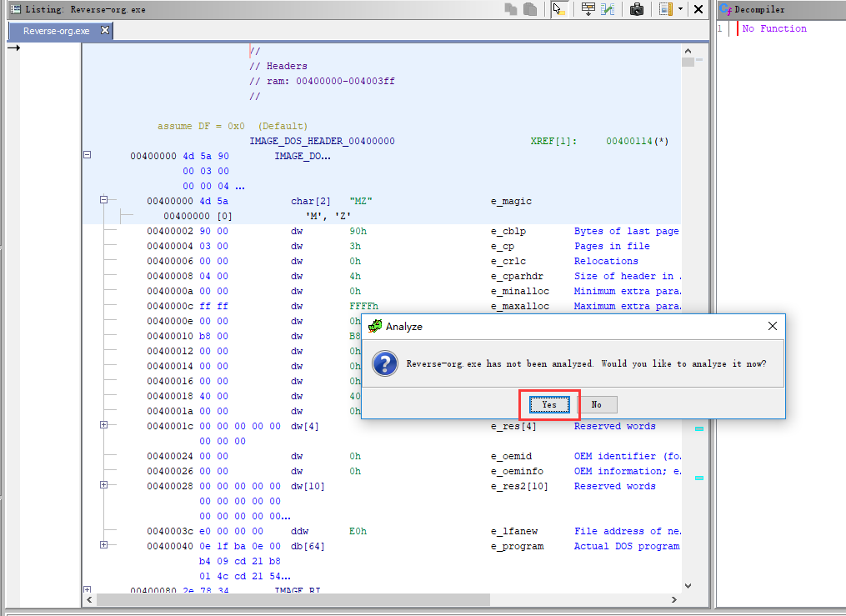Collapse the e_magic char[2] node
The width and height of the screenshot is (846, 616).
click(104, 200)
